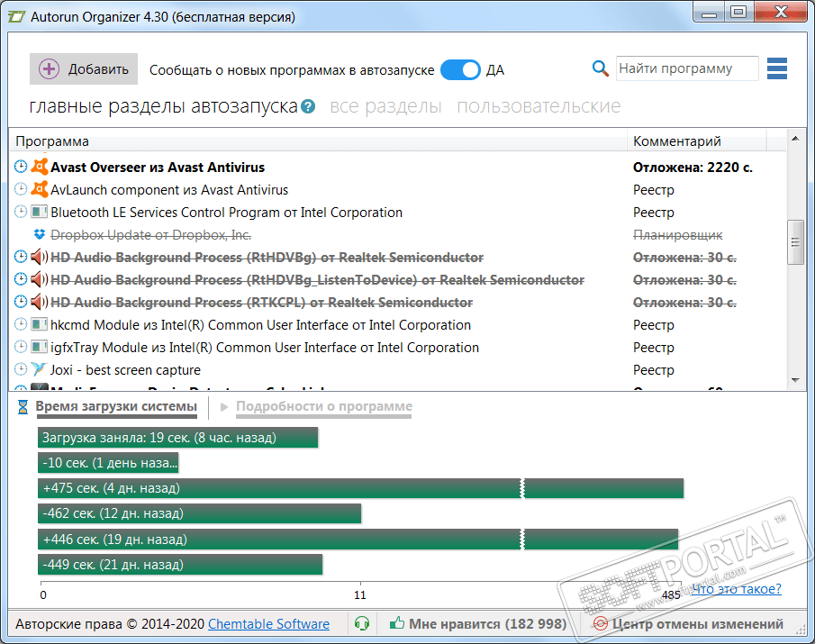Screen dimensions: 815x644
Task: Select Avast Overseer из Avast Antivirus row
Action: 398,168
